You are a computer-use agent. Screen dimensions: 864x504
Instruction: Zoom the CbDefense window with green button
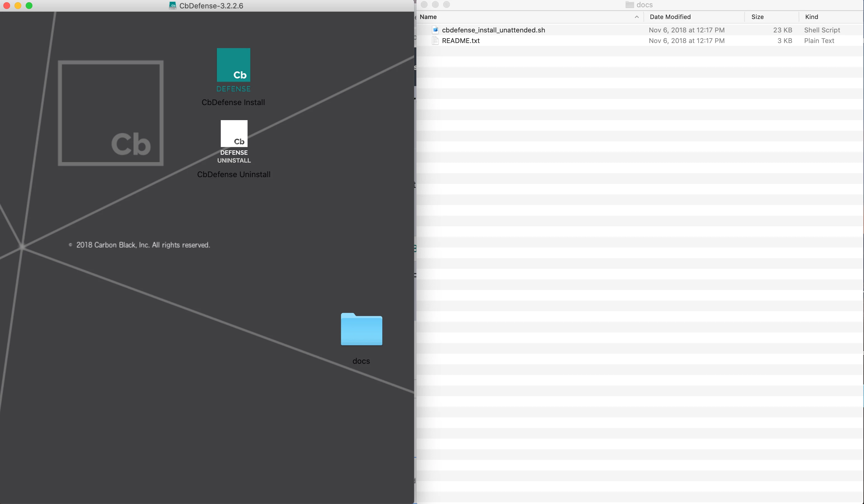29,6
